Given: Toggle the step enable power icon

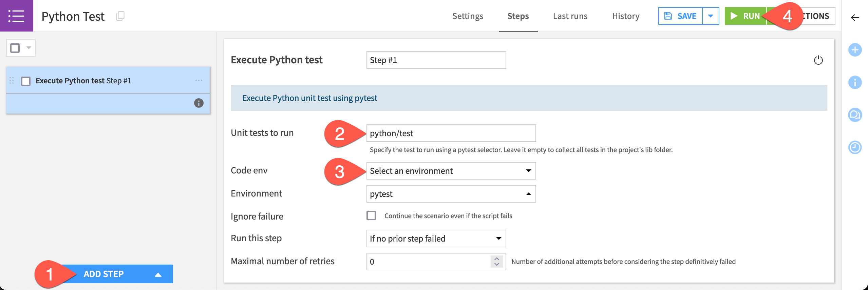Looking at the screenshot, I should pos(818,60).
